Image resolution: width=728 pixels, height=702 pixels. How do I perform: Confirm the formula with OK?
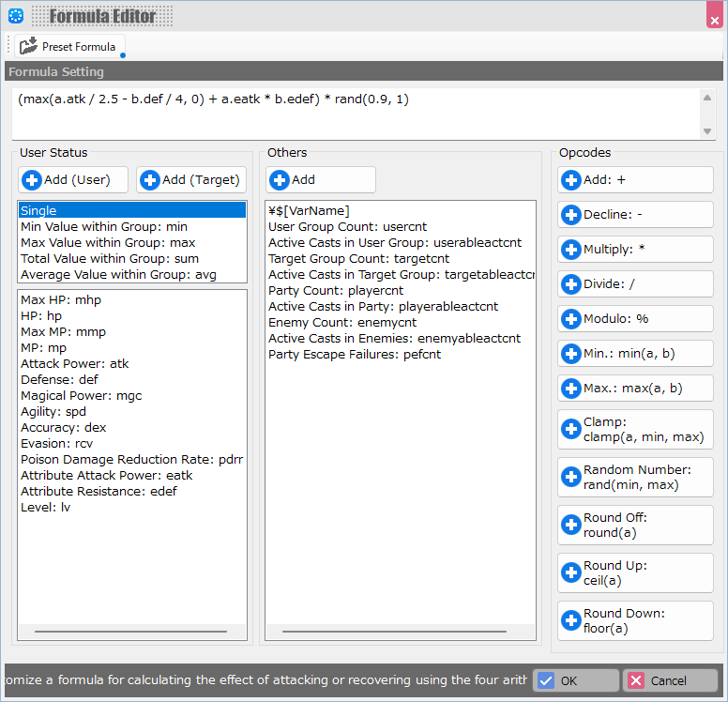pos(575,680)
